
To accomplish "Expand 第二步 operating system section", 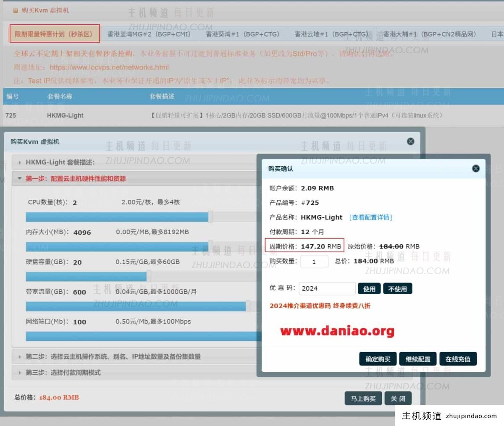I will coord(113,356).
